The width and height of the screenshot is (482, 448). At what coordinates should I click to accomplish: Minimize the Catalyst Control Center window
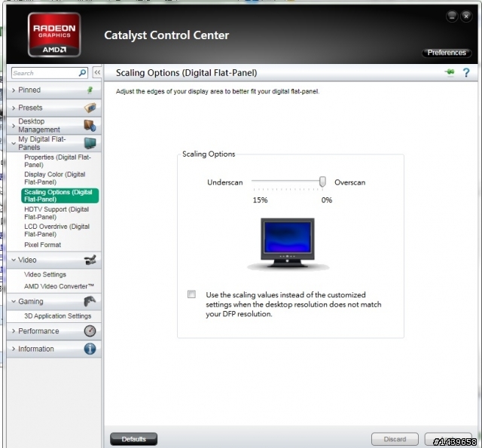pyautogui.click(x=452, y=17)
